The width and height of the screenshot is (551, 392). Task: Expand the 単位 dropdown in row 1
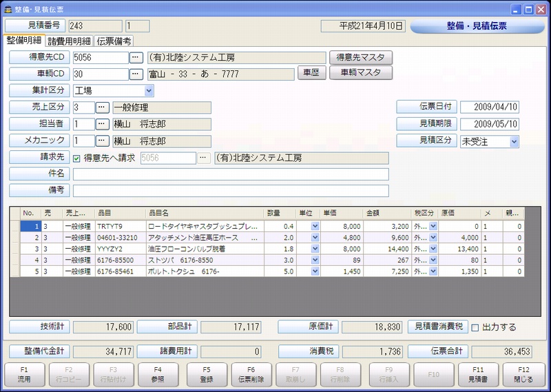(315, 226)
